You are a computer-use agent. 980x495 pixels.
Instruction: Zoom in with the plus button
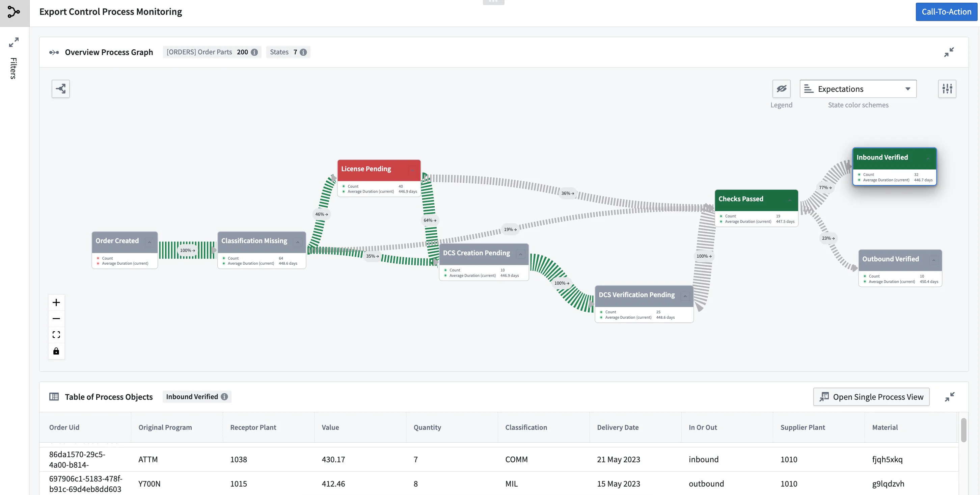56,302
